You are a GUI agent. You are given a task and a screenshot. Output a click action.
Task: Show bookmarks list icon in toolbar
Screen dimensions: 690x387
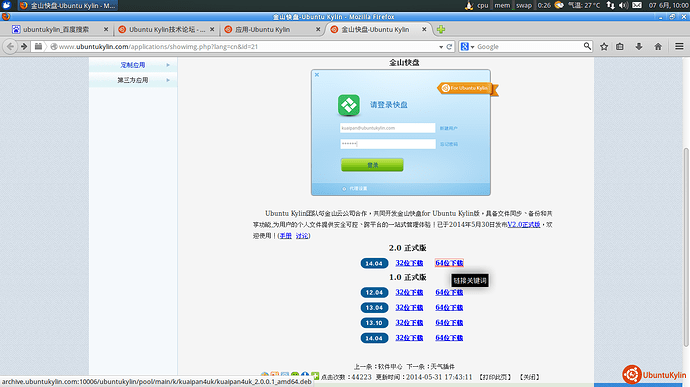[620, 46]
